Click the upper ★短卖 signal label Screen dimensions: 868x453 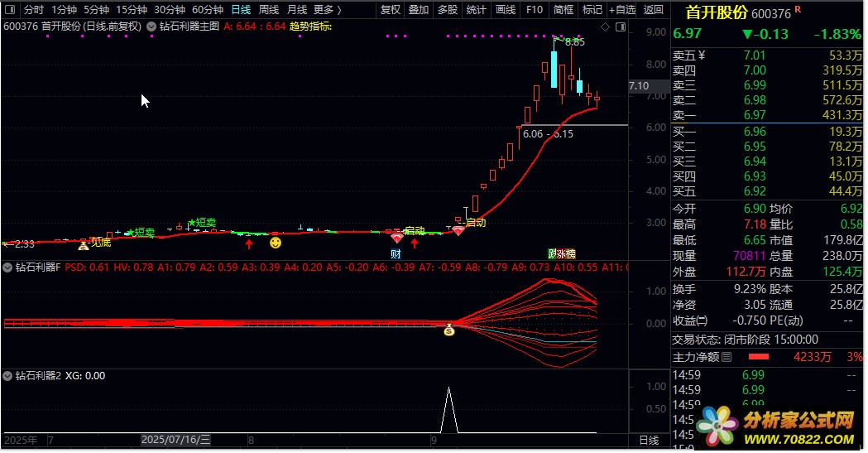[x=202, y=223]
